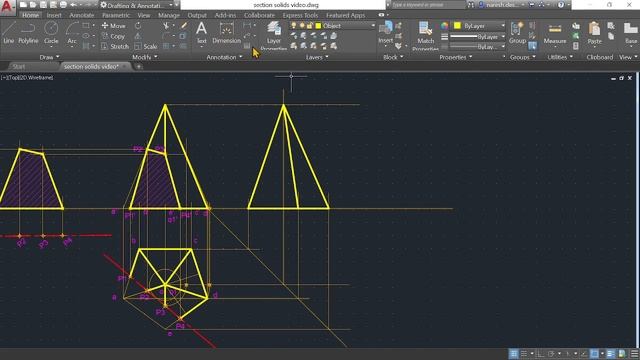Click the yellow layer color swatch
Screen dimensions: 640x360
click(318, 26)
